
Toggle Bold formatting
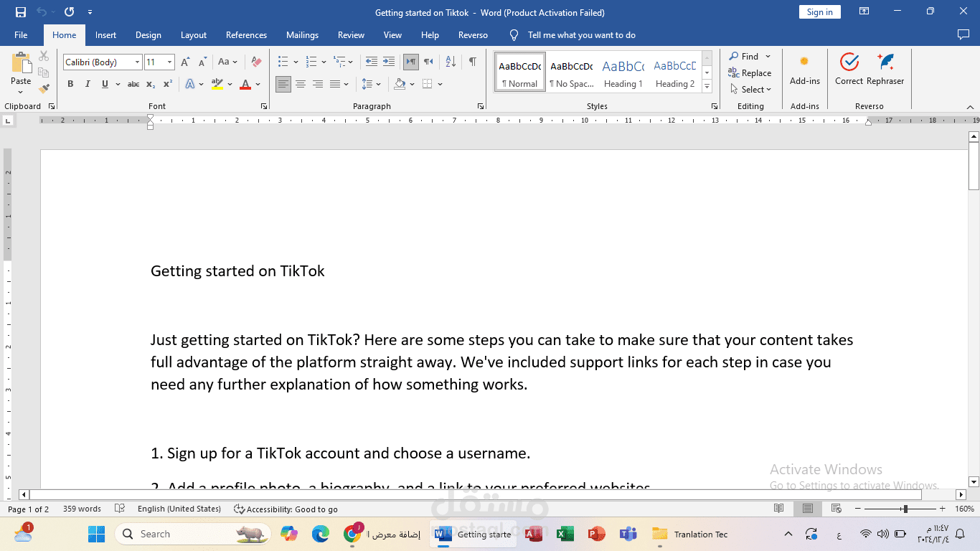click(x=70, y=84)
